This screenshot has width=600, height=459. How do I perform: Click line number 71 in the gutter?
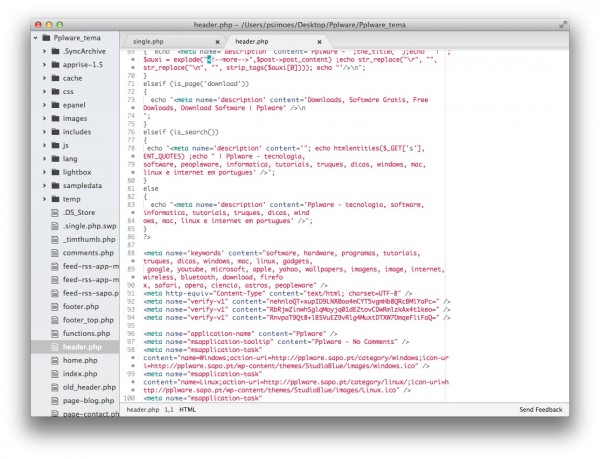(131, 84)
